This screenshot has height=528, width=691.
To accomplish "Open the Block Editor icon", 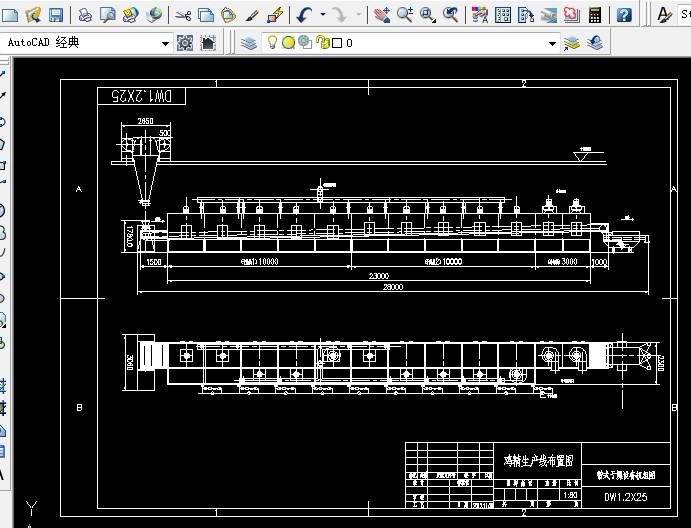I will tap(275, 15).
